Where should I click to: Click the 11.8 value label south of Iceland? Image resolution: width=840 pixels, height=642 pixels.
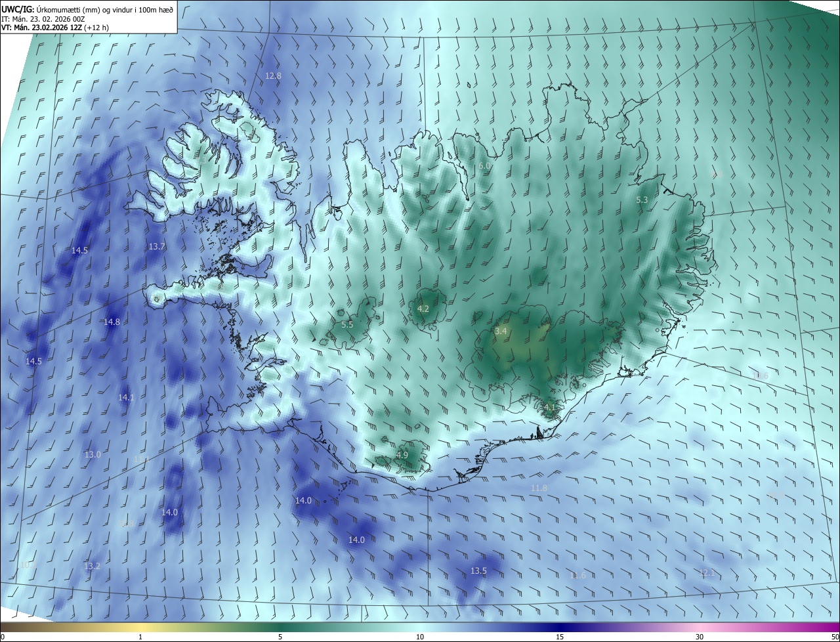point(539,488)
